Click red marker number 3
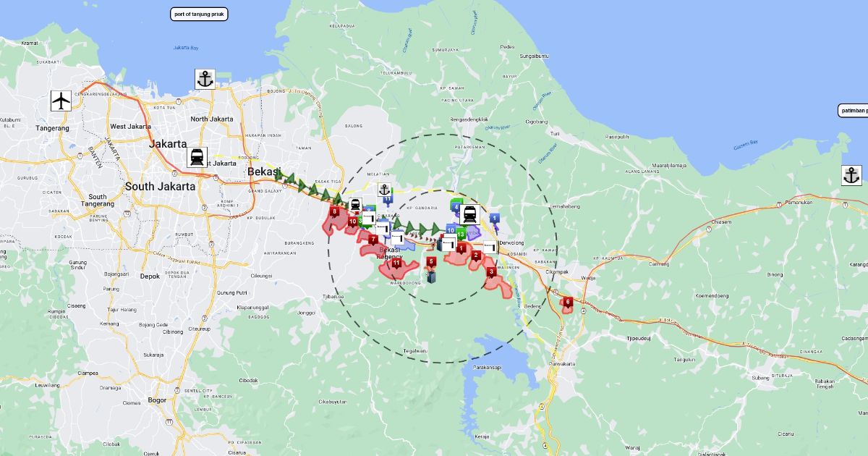 (492, 272)
